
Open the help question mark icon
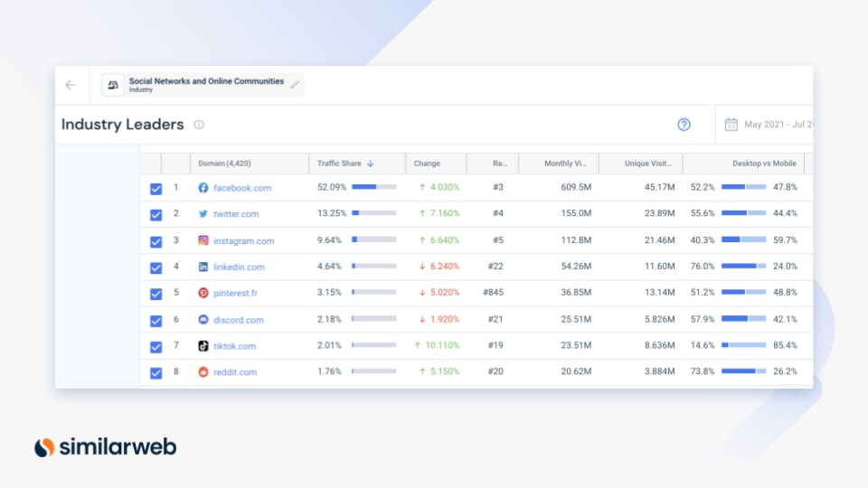point(684,125)
